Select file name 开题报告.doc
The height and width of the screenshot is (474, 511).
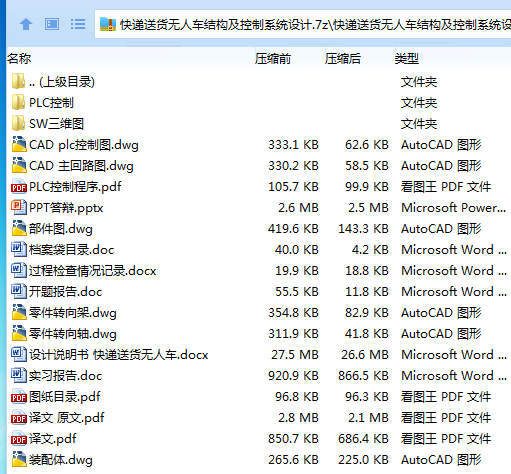65,292
